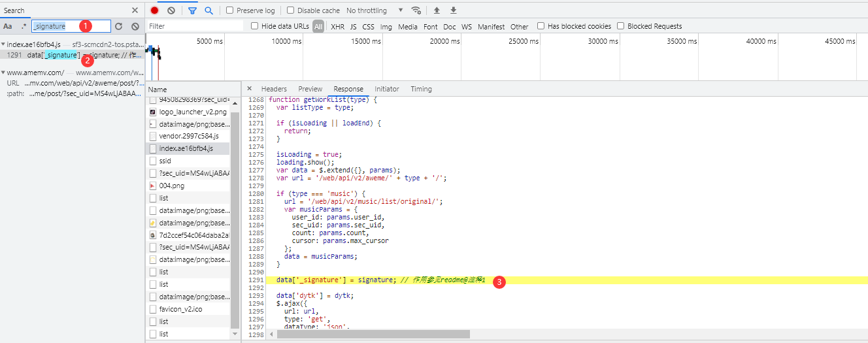Select index.ae16bfb4.js in request list
This screenshot has width=868, height=343.
187,148
